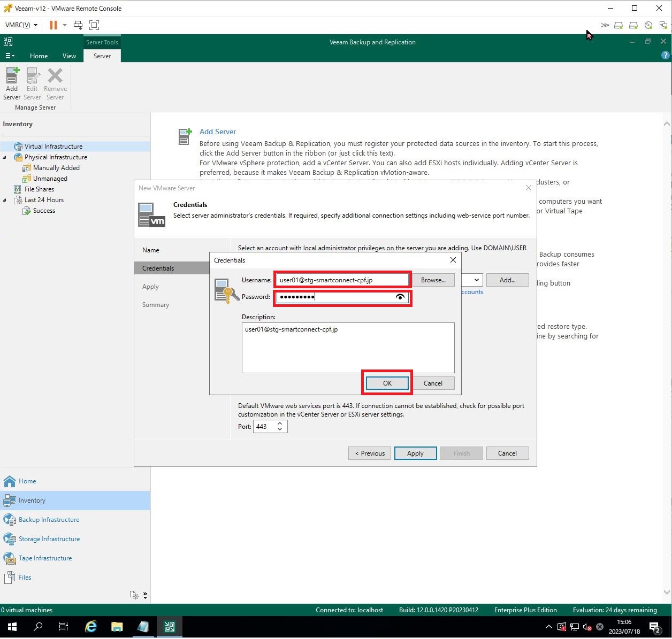Select Unmanaged tree item
Image resolution: width=672 pixels, height=639 pixels.
click(50, 179)
